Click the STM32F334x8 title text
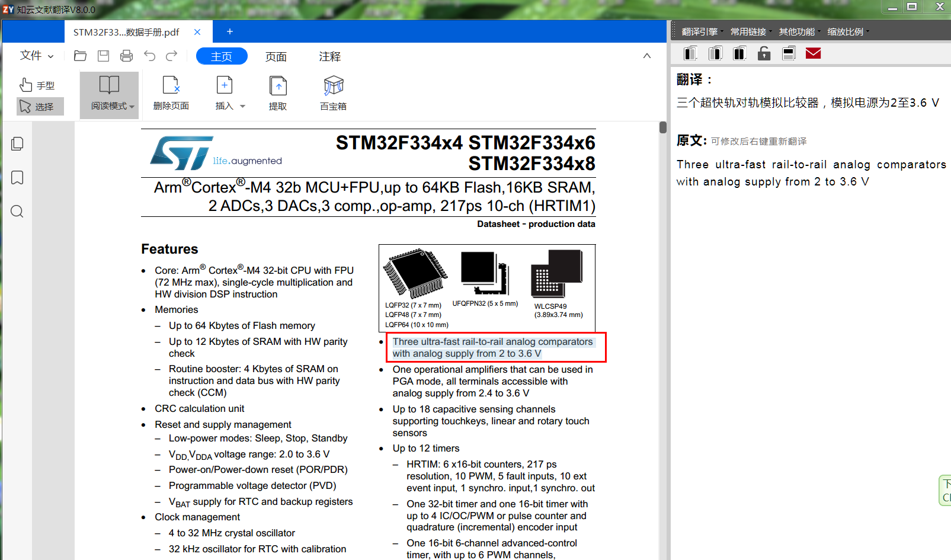 click(x=531, y=164)
